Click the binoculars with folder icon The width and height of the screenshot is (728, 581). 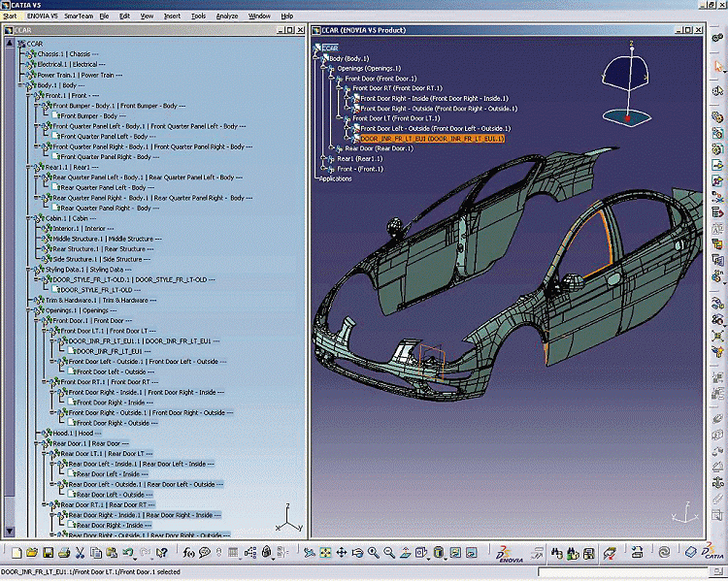click(573, 553)
